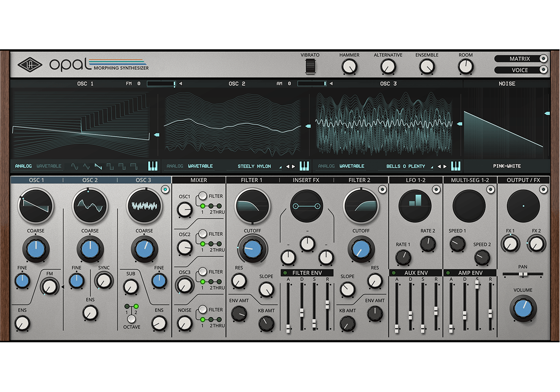Click the OSC 2 keyboard tracking piano icon
Screen dimensions: 560x392
[304, 166]
